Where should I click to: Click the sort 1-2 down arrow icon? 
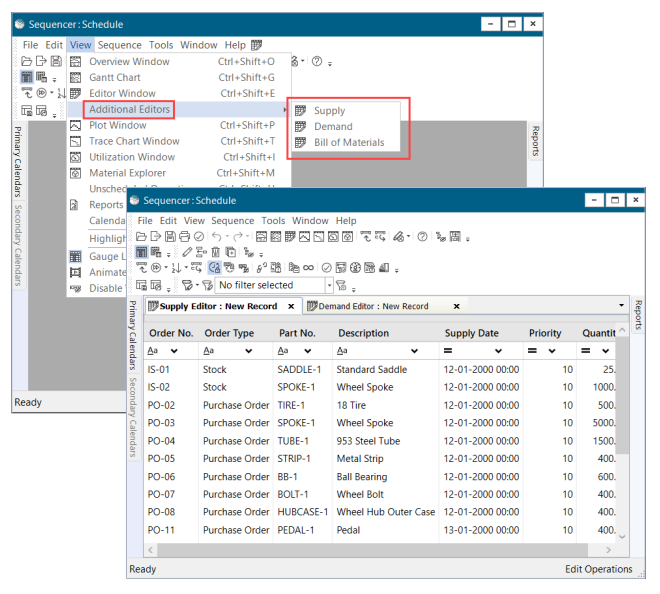tap(176, 268)
